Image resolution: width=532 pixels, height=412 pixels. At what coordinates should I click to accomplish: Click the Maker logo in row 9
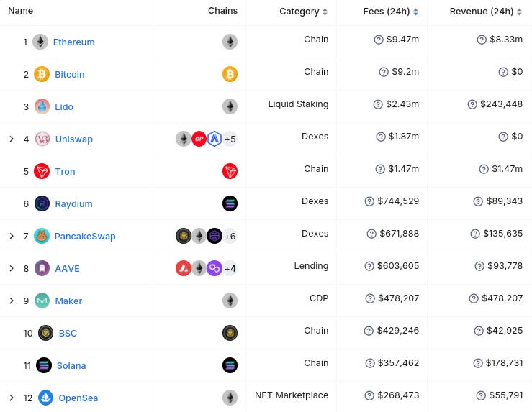coord(42,301)
